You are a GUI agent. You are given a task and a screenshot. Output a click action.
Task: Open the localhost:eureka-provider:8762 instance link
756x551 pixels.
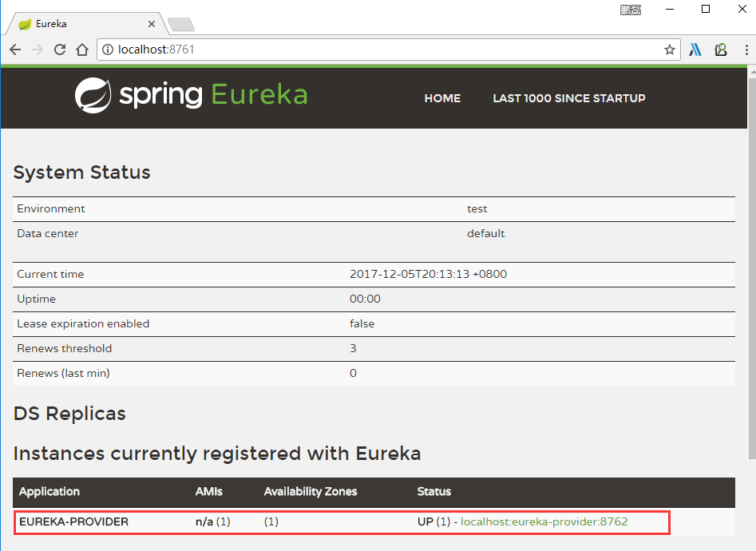point(544,521)
